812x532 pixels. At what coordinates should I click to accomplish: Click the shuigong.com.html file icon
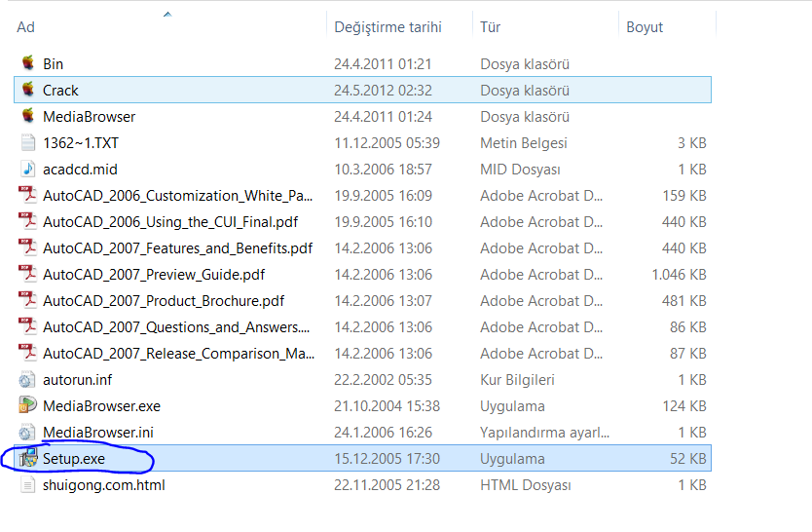click(x=28, y=485)
